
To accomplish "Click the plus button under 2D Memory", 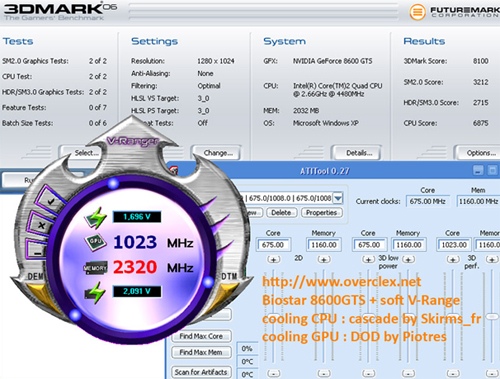I will pos(324,259).
